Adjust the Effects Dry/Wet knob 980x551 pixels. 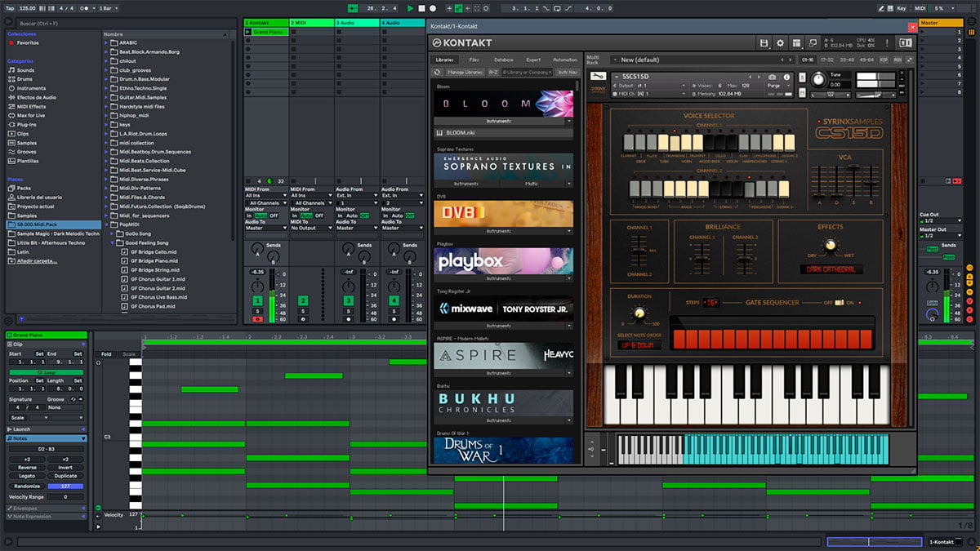tap(830, 245)
